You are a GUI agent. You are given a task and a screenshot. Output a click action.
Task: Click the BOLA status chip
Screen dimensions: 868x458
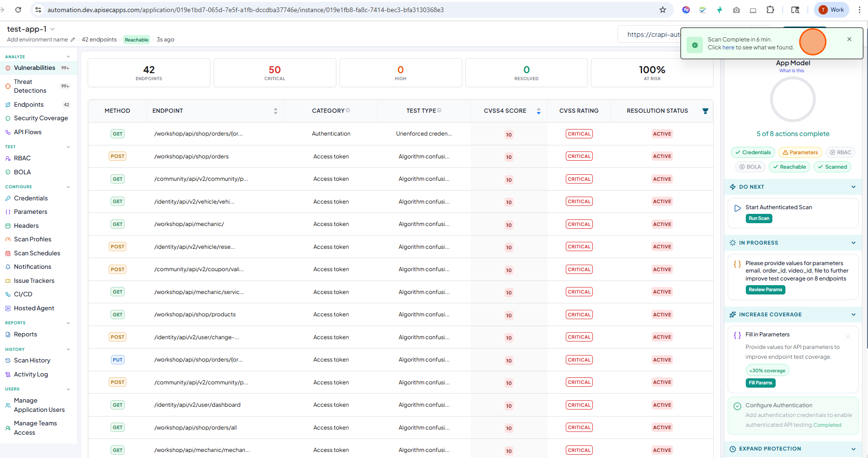click(750, 167)
